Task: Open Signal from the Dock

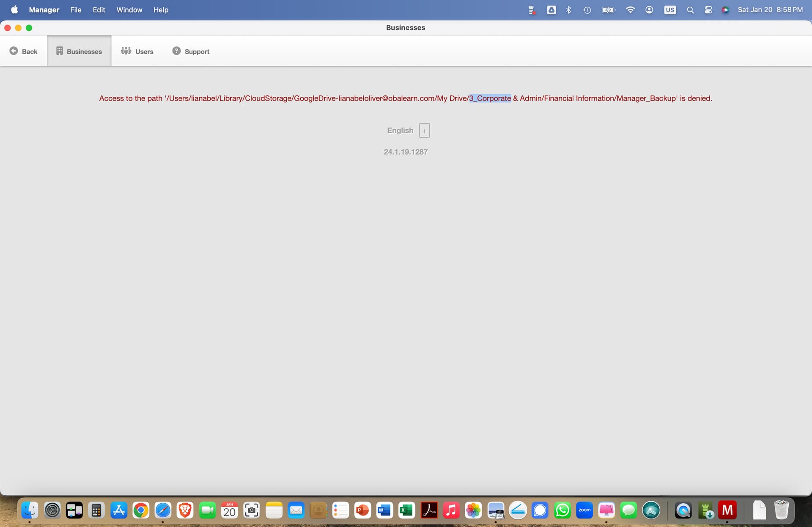Action: tap(540, 510)
